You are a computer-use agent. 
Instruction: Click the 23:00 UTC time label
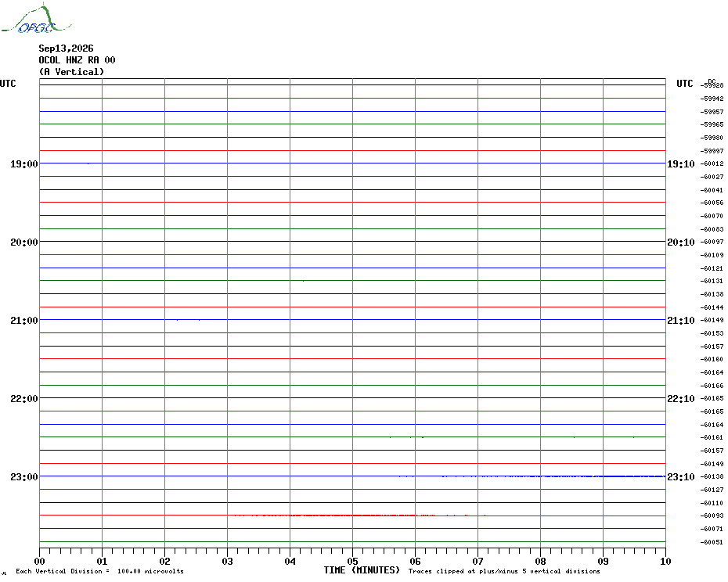[24, 476]
